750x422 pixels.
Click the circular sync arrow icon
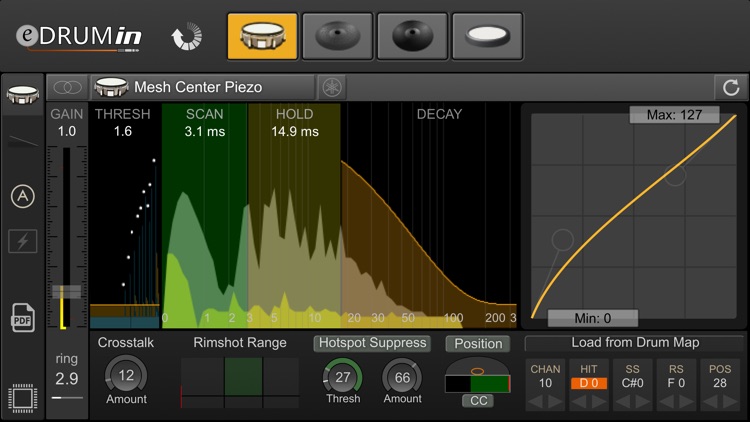click(187, 36)
